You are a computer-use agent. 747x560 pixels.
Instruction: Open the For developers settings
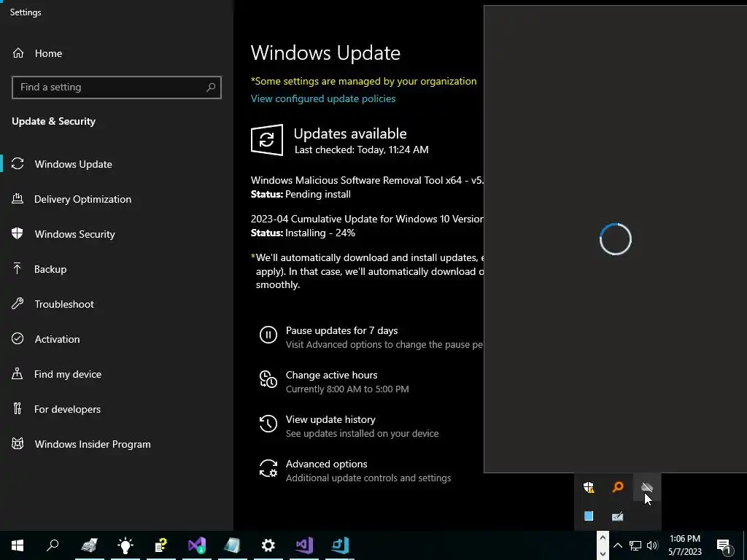click(67, 409)
